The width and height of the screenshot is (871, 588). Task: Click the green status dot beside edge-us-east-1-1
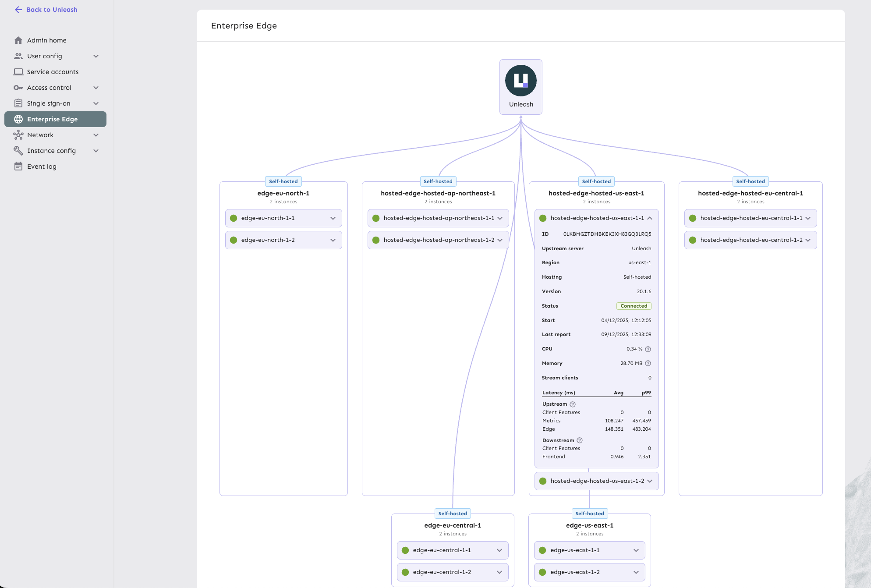pyautogui.click(x=543, y=550)
